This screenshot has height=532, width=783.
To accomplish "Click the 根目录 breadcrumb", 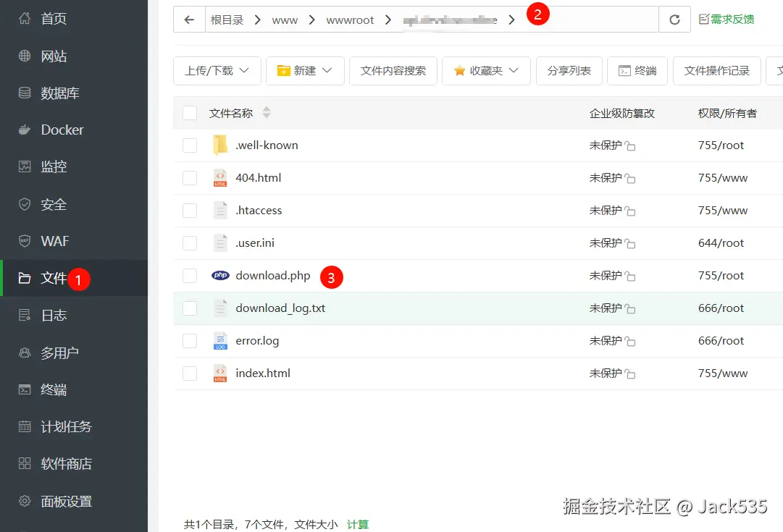I will 227,20.
